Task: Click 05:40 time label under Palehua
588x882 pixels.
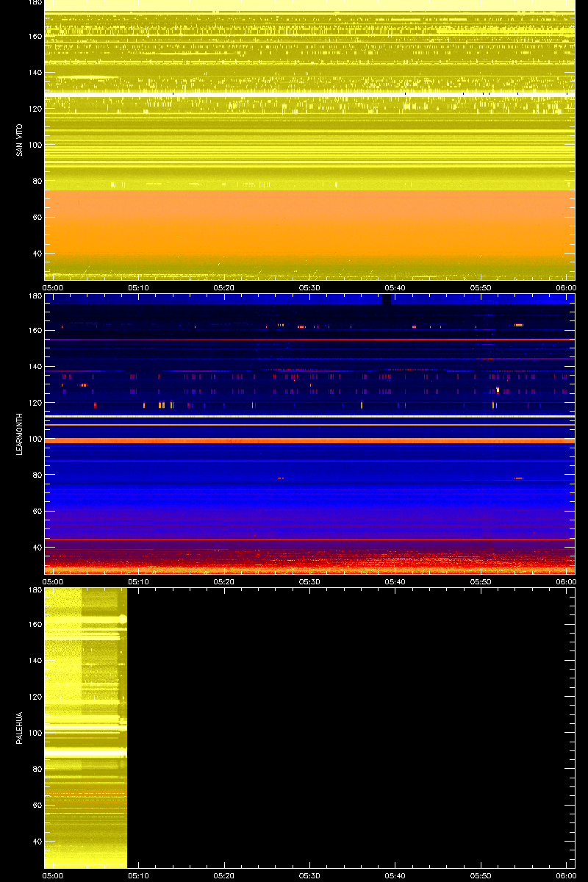Action: coord(395,875)
